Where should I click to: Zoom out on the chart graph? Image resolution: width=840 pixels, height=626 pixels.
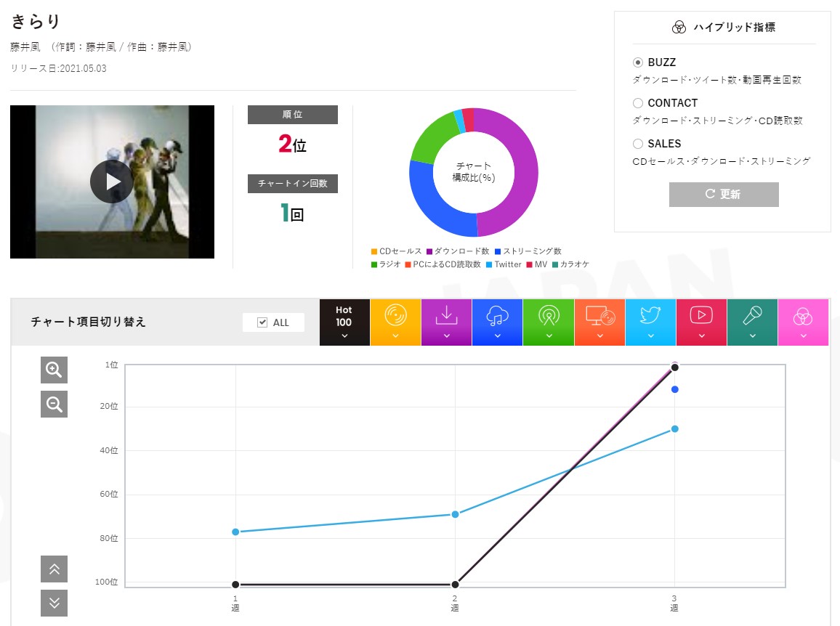pyautogui.click(x=54, y=405)
